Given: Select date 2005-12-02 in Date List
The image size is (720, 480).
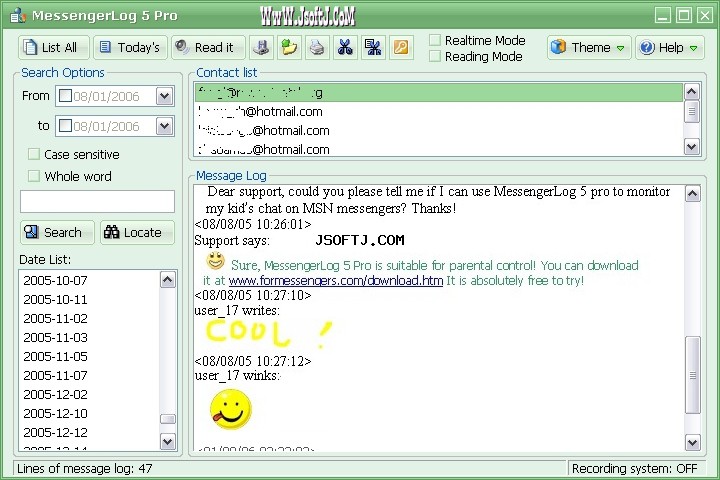Looking at the screenshot, I should tap(90, 394).
